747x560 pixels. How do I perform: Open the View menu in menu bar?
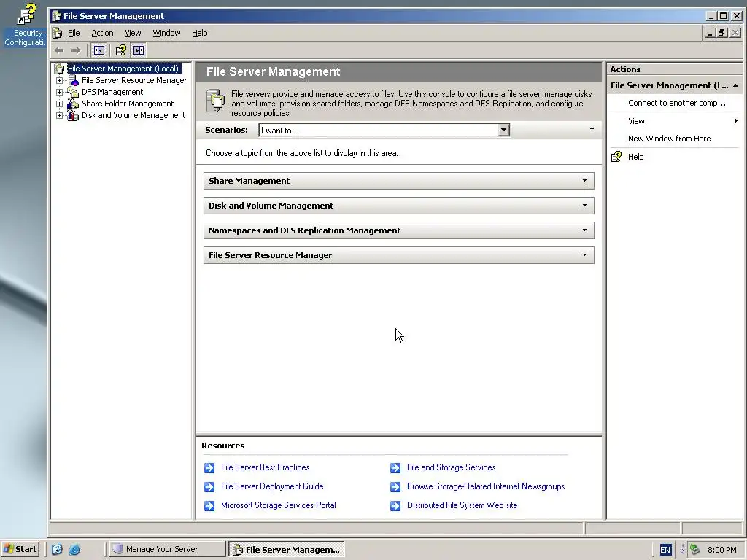point(133,33)
